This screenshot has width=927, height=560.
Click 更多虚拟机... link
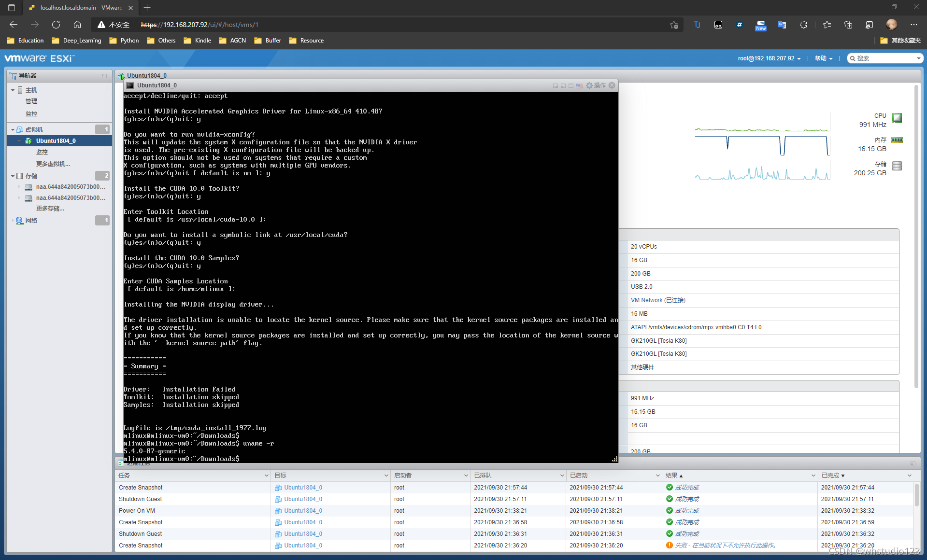click(53, 164)
